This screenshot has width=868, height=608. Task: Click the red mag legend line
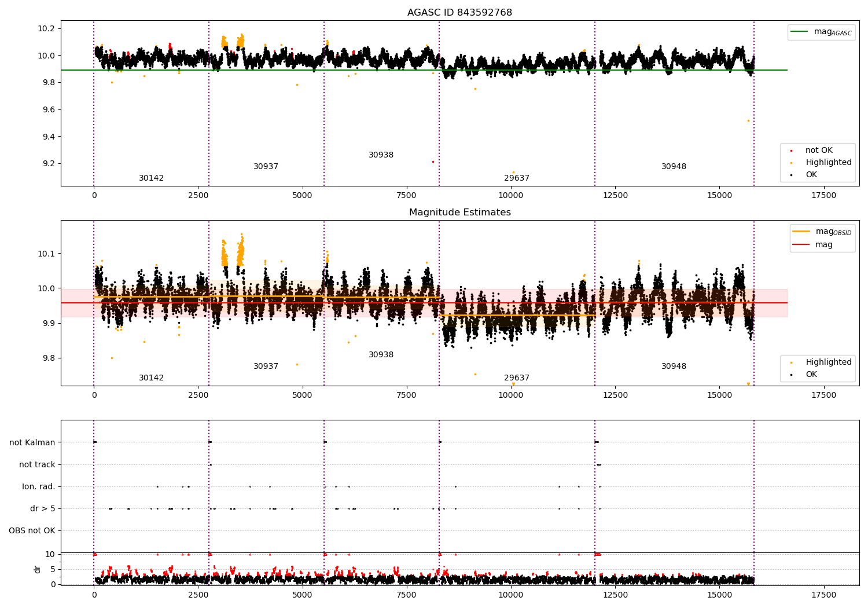tap(801, 244)
